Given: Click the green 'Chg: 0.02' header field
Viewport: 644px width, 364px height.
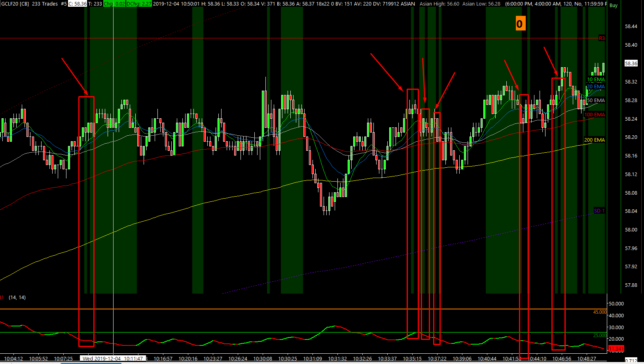Looking at the screenshot, I should click(x=114, y=4).
